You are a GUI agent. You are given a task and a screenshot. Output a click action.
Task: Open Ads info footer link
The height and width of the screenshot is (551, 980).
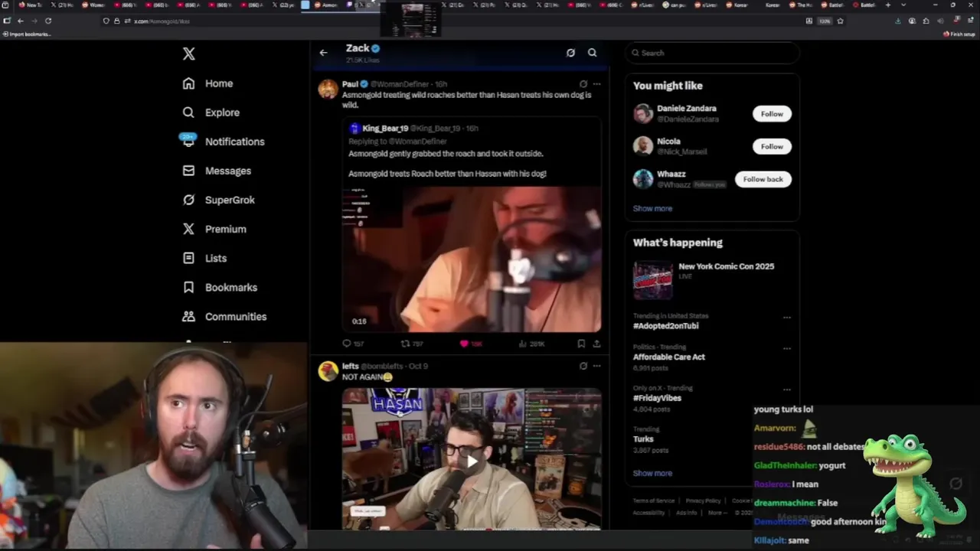pos(687,513)
